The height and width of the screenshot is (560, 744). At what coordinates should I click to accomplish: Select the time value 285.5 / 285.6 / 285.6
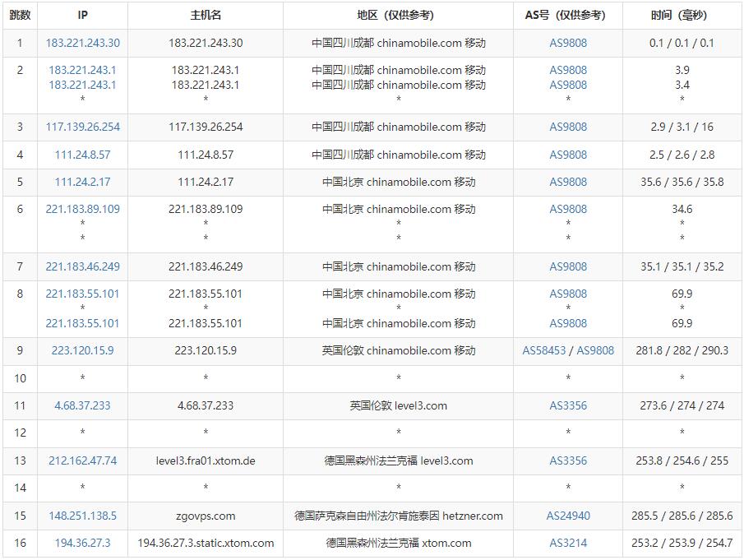(x=682, y=516)
